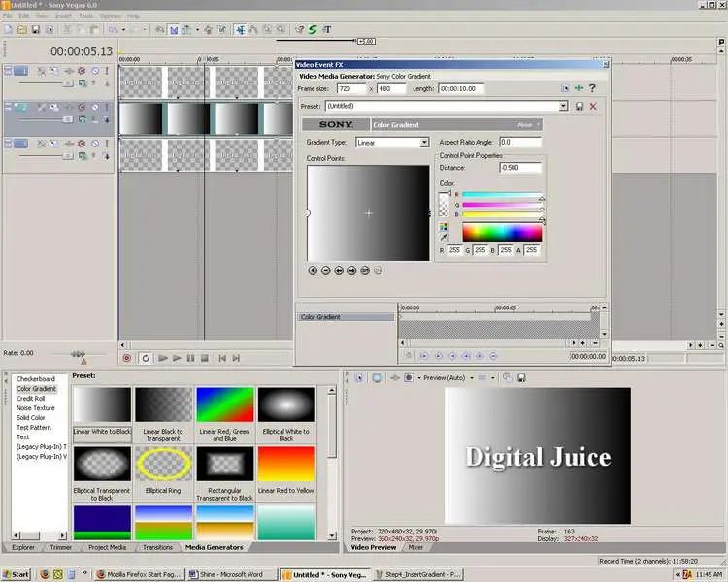The width and height of the screenshot is (728, 582).
Task: Start recording with the red record button
Action: tap(127, 358)
